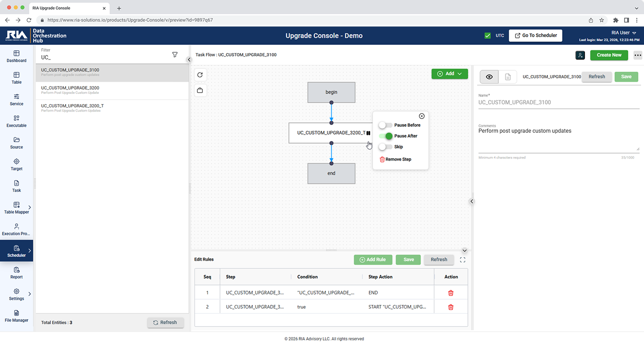
Task: Click Refresh in the Edit Rules panel
Action: pyautogui.click(x=439, y=260)
